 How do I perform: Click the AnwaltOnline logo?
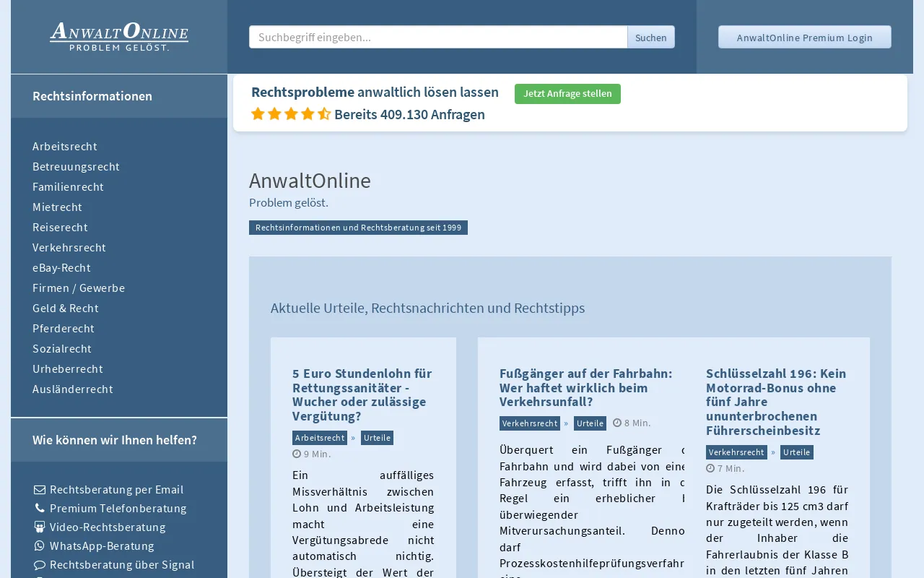(x=119, y=36)
